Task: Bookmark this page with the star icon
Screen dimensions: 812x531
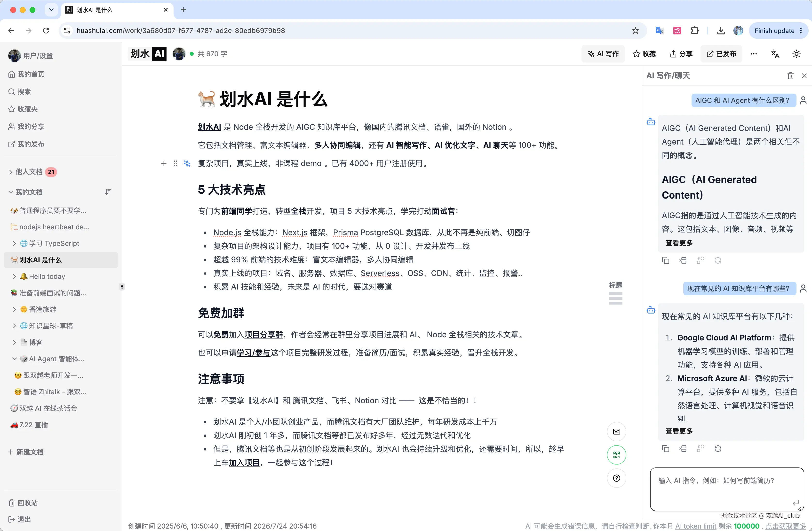Action: [x=635, y=31]
